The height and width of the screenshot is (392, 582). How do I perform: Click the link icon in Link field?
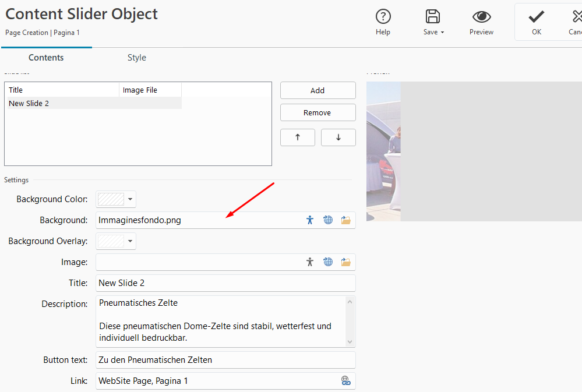pyautogui.click(x=346, y=381)
